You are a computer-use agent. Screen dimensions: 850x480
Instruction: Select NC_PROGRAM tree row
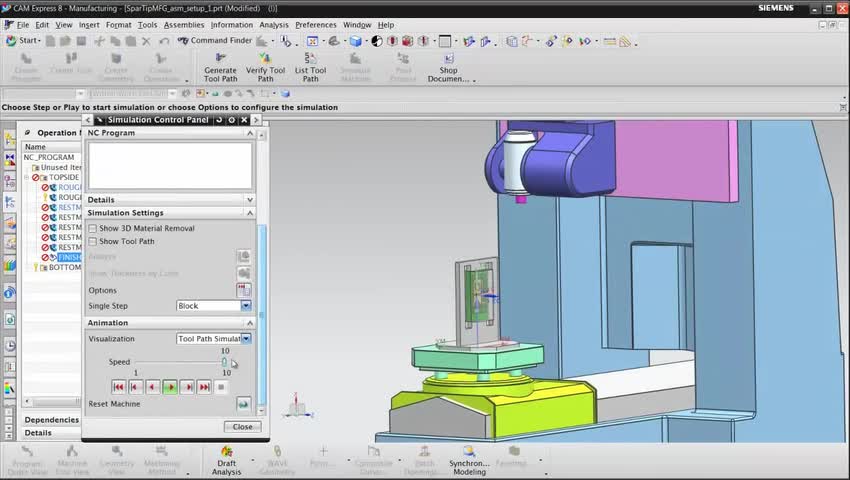[49, 157]
